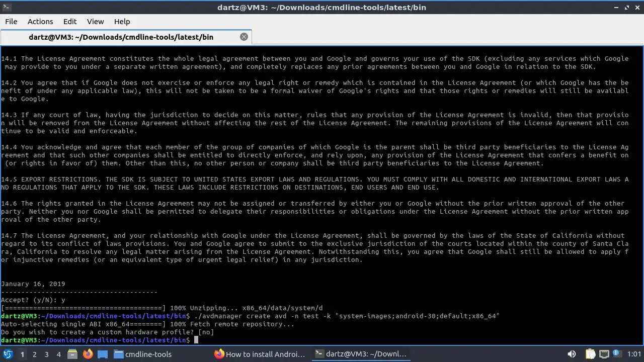Click the './avdmanager create avd' command text
Viewport: 644px width, 362px height.
click(347, 316)
